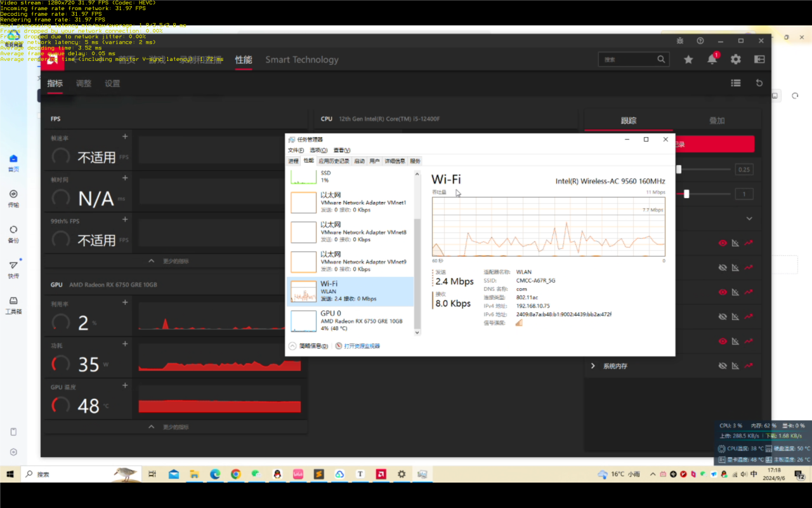
Task: Open Chrome from the taskbar
Action: (235, 474)
